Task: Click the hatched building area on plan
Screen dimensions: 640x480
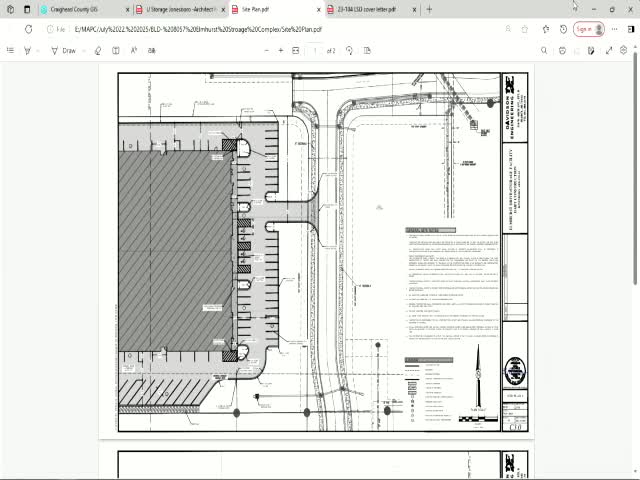Action: (x=176, y=251)
